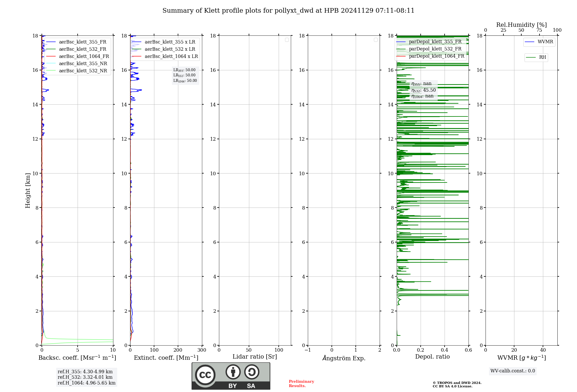Click the empty legend box in Lidar ratio plot
This screenshot has width=577, height=392.
pyautogui.click(x=287, y=40)
